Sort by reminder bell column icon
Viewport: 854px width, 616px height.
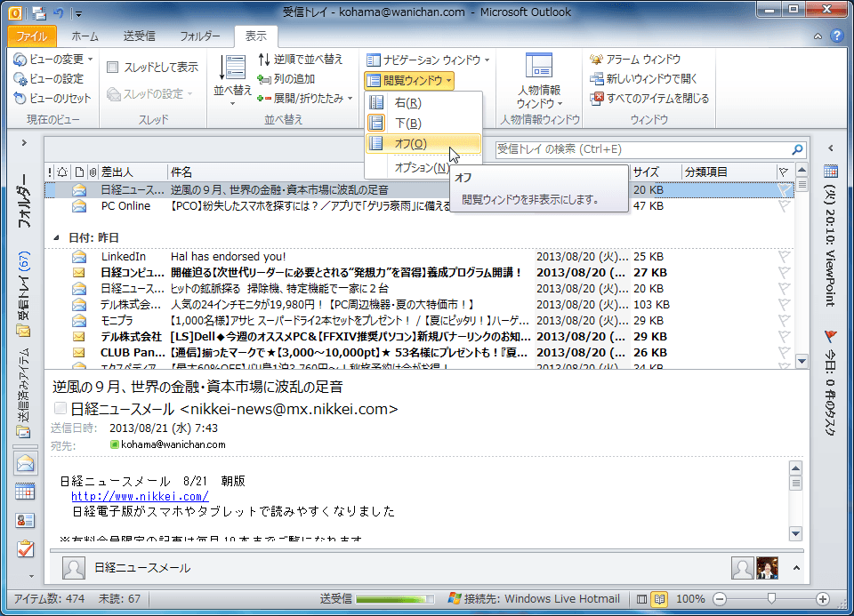click(62, 172)
